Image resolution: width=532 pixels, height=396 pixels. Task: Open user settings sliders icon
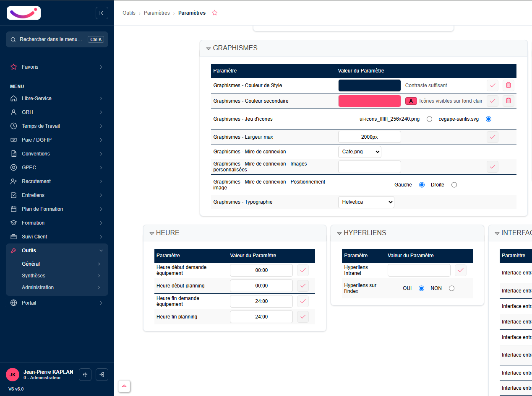tap(85, 375)
